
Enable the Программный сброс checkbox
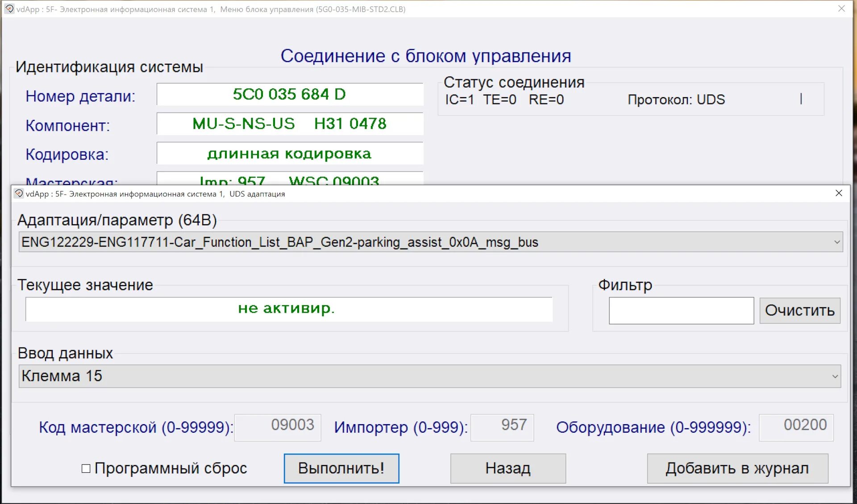coord(86,468)
